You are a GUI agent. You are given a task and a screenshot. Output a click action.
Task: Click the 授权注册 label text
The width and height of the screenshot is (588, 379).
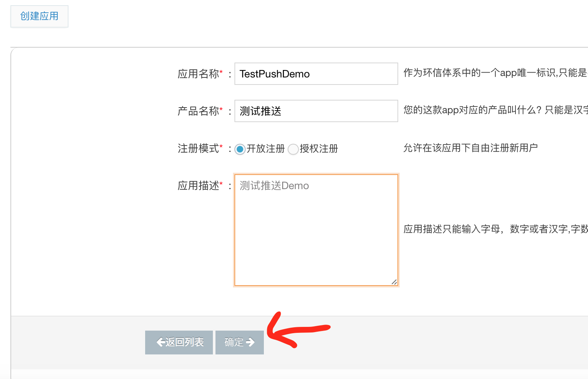[x=319, y=149]
